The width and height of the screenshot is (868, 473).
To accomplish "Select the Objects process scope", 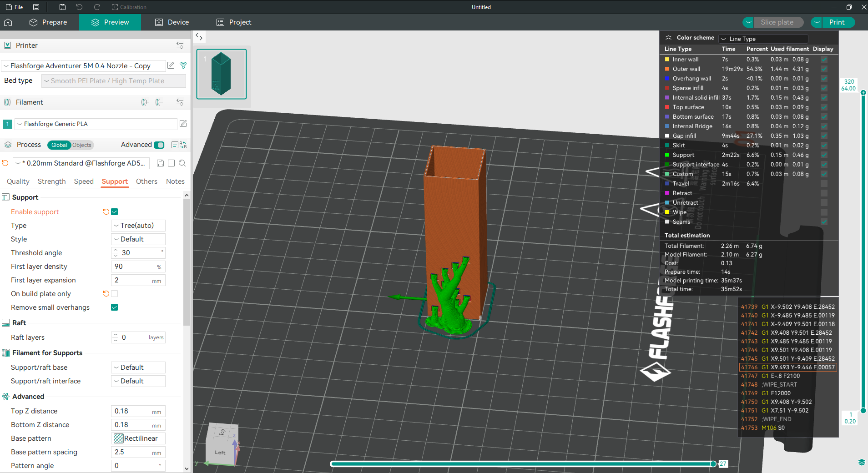I will pos(82,145).
